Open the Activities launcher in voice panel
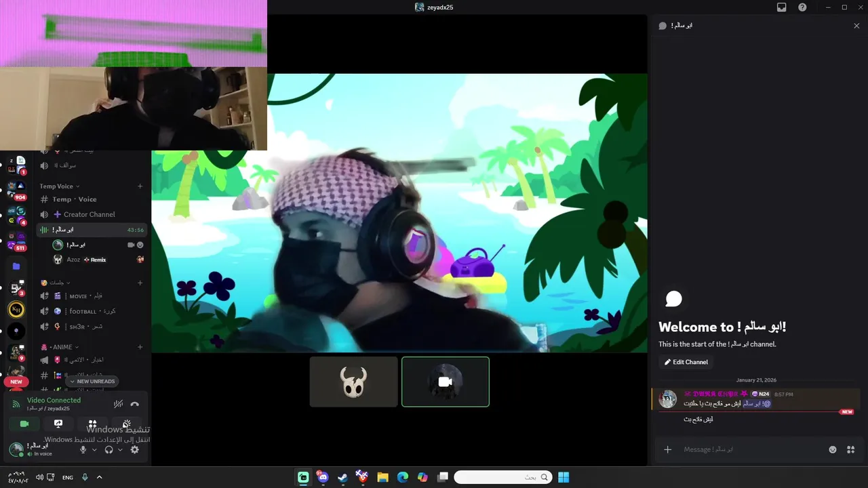 coord(92,424)
